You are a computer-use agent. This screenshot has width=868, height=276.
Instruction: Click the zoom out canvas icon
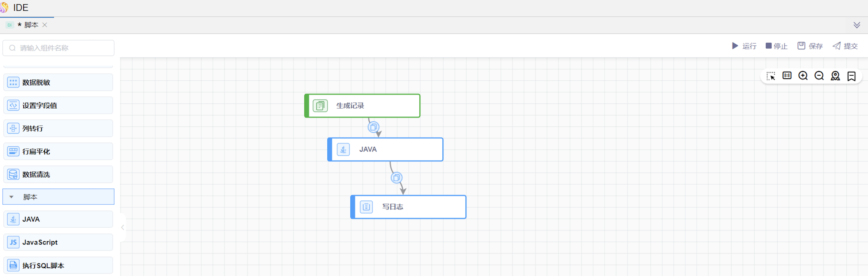pos(819,76)
